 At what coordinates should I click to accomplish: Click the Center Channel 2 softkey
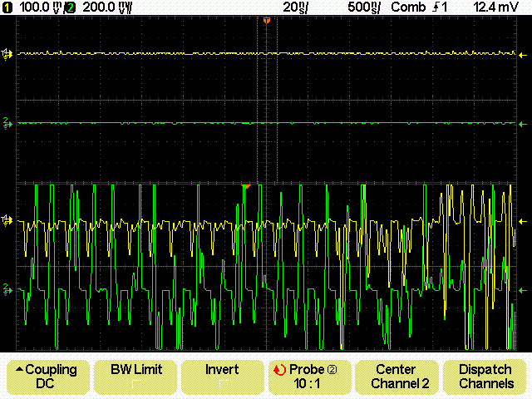(397, 377)
